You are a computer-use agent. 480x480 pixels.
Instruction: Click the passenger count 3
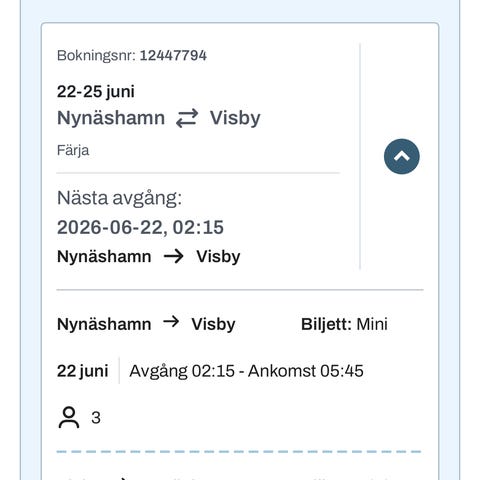[x=96, y=418]
